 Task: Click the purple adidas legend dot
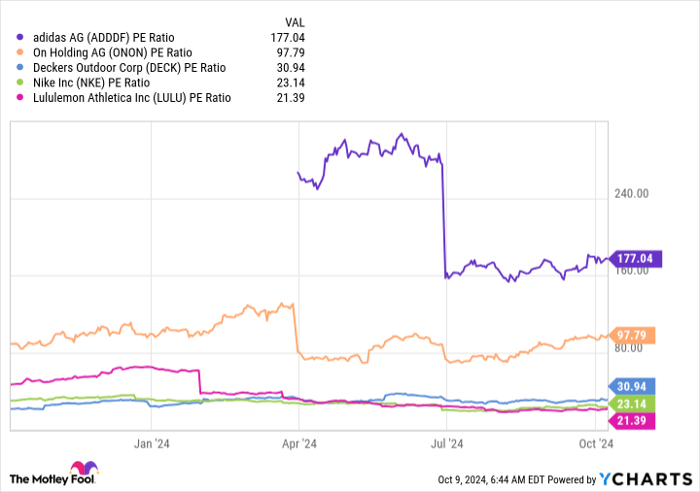[x=22, y=37]
